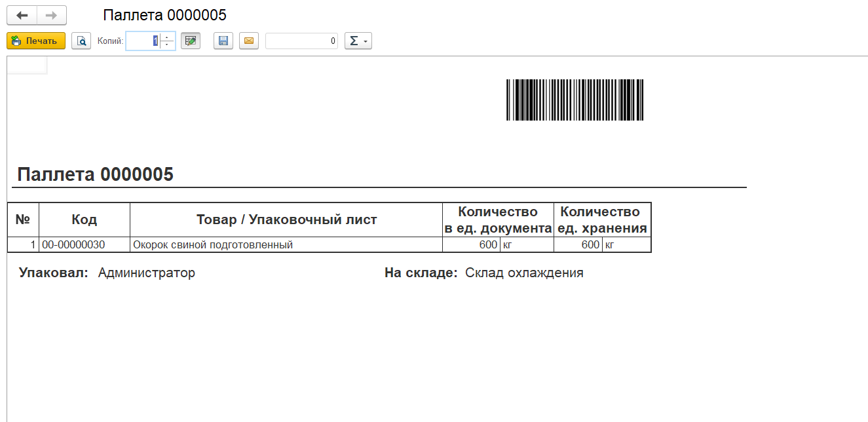Click the Товар / Упаковочный лист header
Viewport: 868px width, 422px height.
coord(286,220)
